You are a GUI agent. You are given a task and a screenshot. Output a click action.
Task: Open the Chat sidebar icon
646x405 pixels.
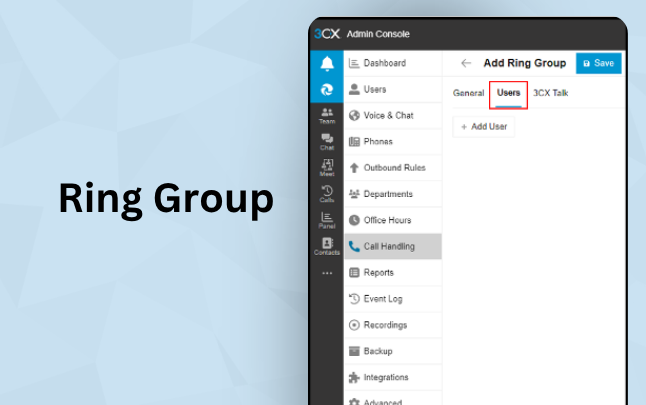327,142
